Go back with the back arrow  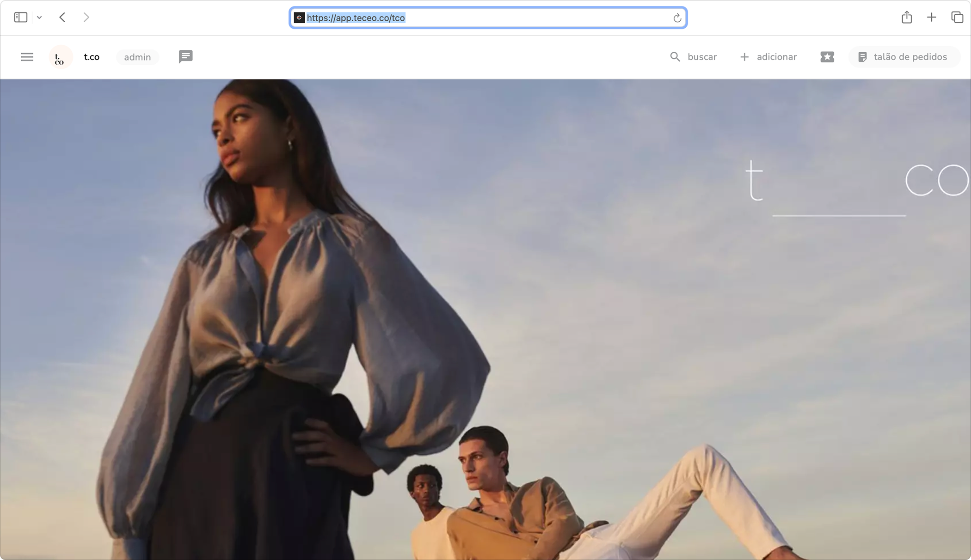click(x=62, y=18)
